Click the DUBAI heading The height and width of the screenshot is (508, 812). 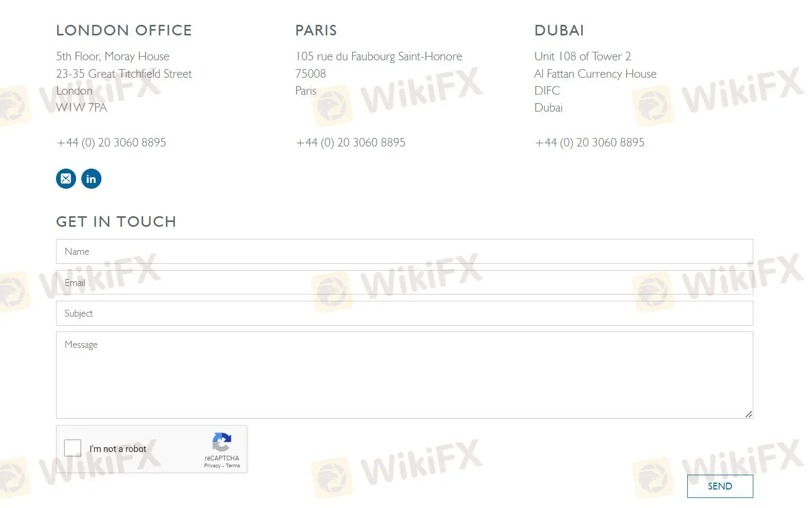point(559,31)
